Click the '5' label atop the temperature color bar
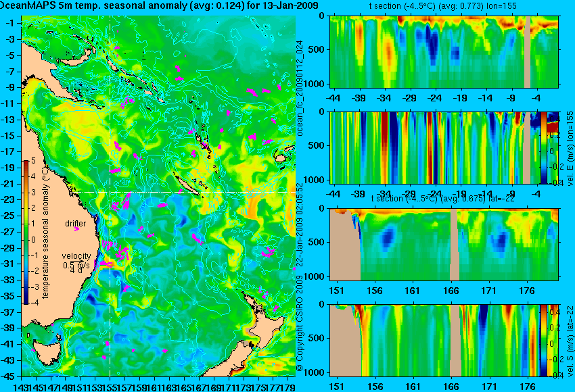Image resolution: width=575 pixels, height=392 pixels. [x=33, y=160]
